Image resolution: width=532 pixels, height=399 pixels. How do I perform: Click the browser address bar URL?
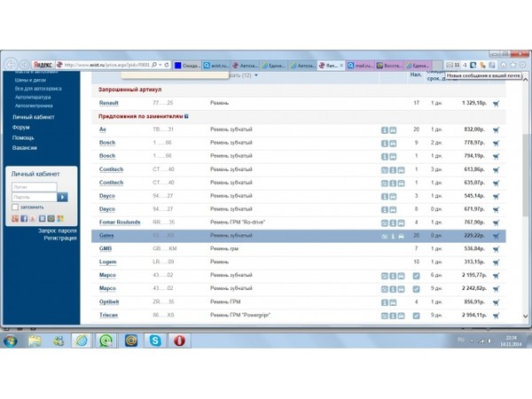tap(107, 65)
